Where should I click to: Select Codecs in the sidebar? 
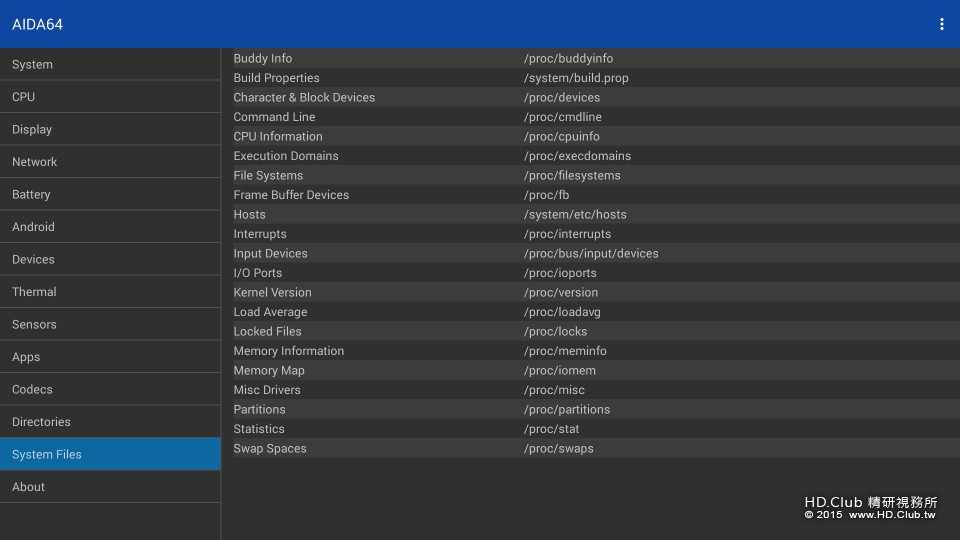click(110, 389)
